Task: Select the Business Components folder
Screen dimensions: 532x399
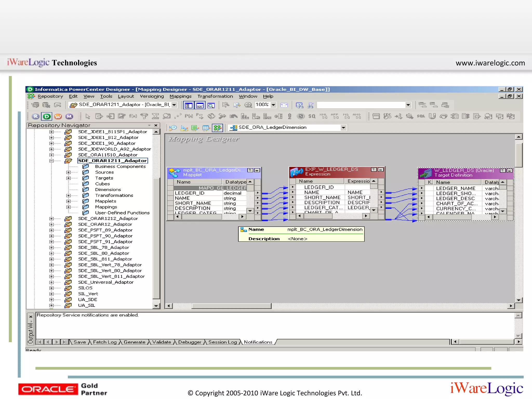Action: click(120, 167)
